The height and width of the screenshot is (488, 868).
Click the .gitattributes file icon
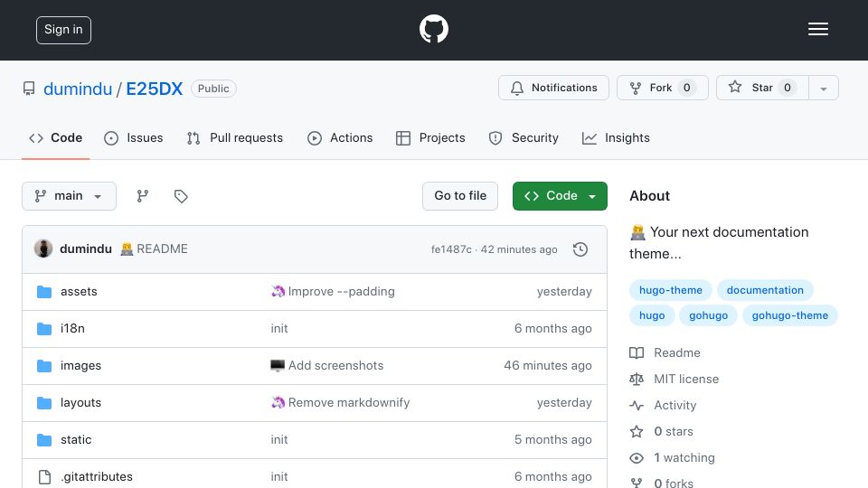click(x=44, y=477)
